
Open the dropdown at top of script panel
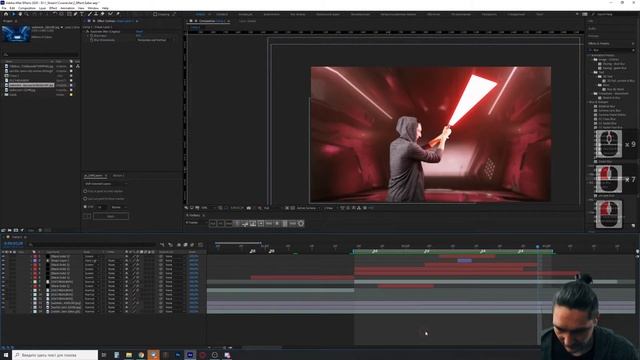[x=105, y=184]
